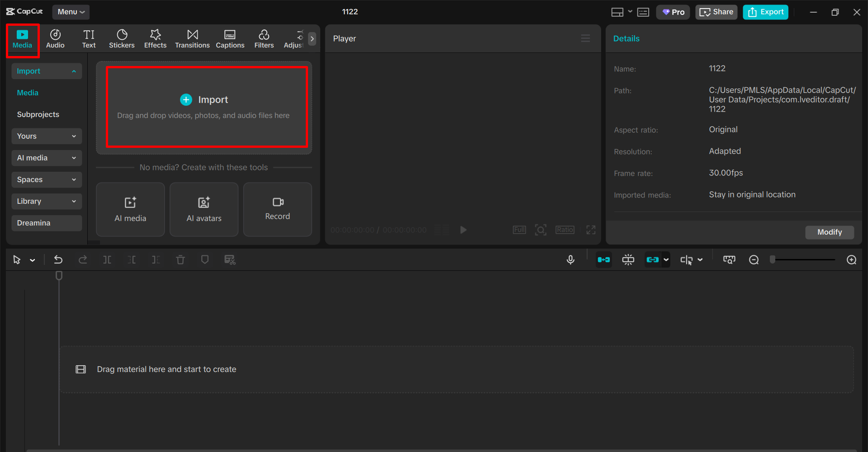This screenshot has width=868, height=452.
Task: Toggle auto ripple in the timeline toolbar
Action: click(604, 259)
